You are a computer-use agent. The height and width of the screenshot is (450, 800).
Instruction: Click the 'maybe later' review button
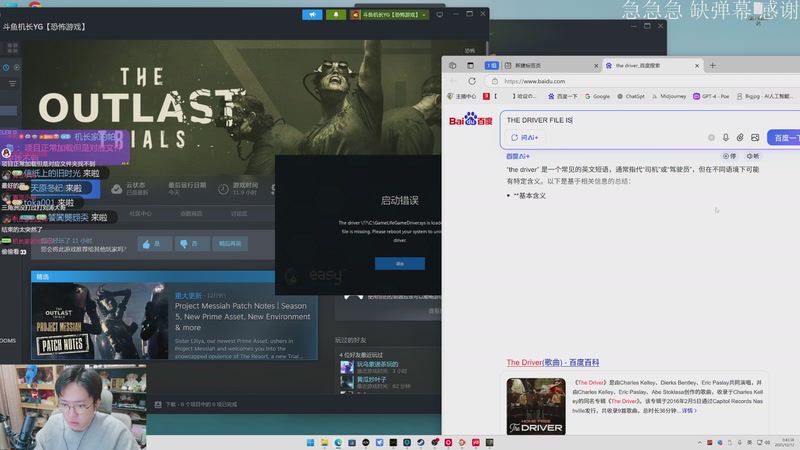click(230, 244)
